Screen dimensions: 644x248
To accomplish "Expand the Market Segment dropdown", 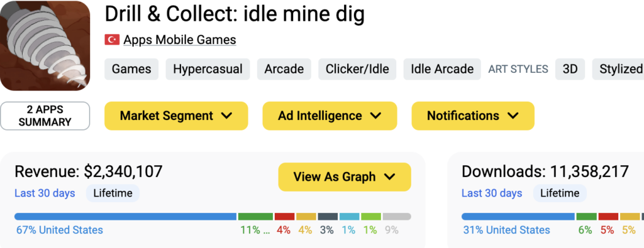I will pyautogui.click(x=176, y=116).
